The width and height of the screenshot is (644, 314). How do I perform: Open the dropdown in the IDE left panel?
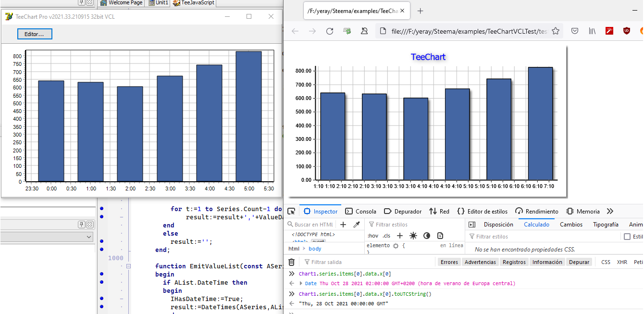(x=88, y=237)
